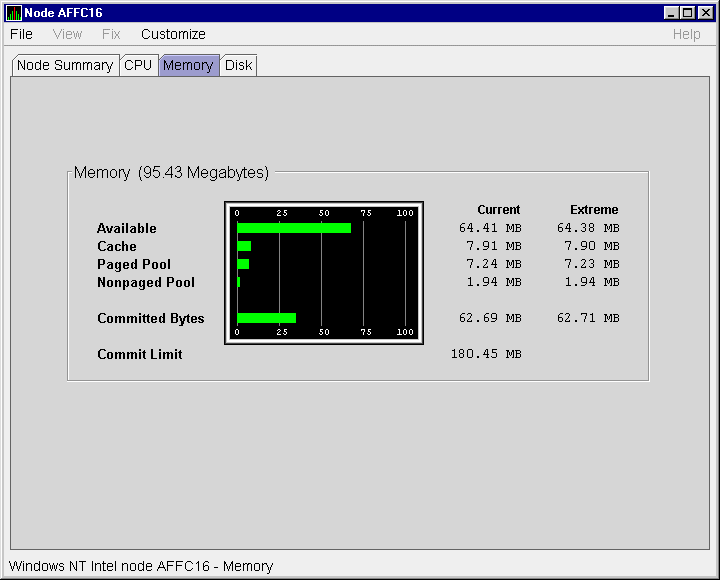The image size is (720, 580).
Task: Switch to the CPU tab
Action: 138,65
